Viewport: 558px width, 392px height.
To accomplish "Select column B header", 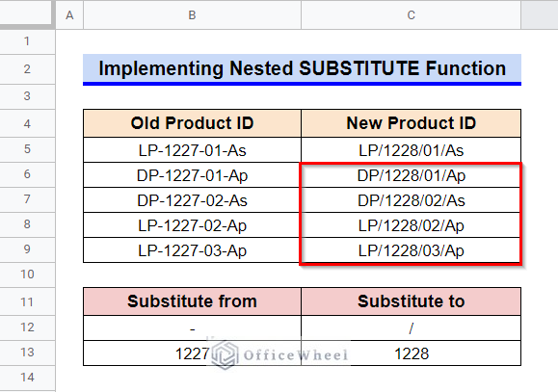I will coord(192,15).
